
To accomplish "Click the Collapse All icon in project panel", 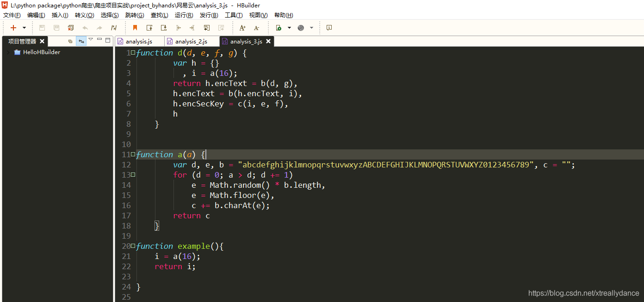I will pyautogui.click(x=70, y=41).
